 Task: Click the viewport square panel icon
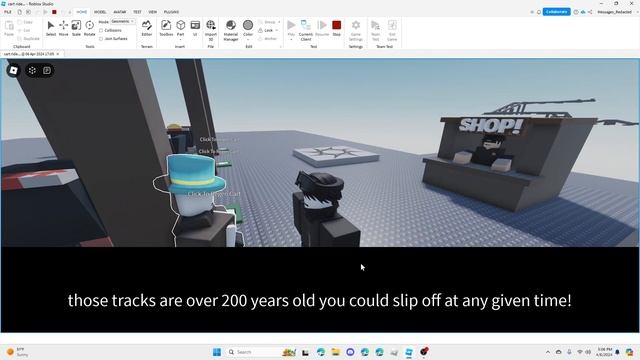(x=47, y=70)
